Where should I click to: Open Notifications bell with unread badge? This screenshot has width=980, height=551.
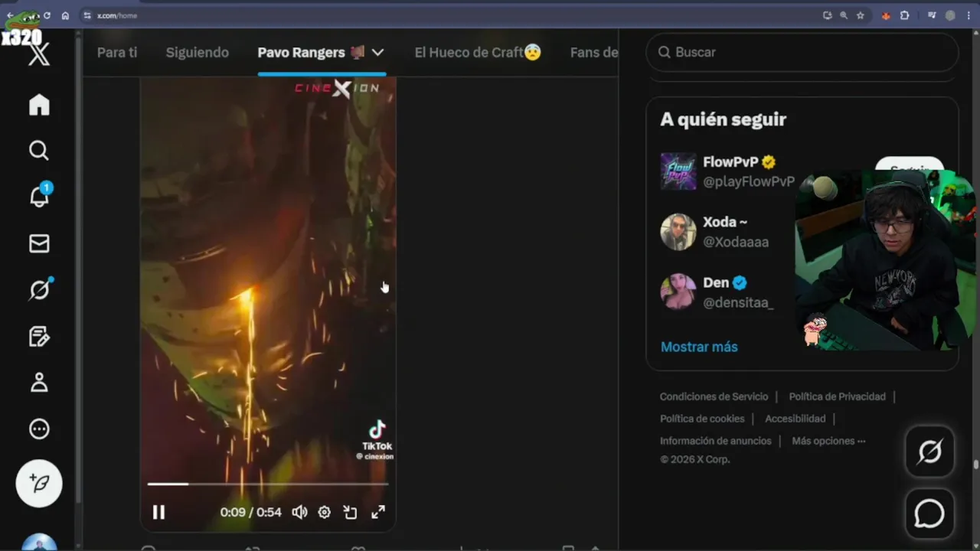coord(40,195)
